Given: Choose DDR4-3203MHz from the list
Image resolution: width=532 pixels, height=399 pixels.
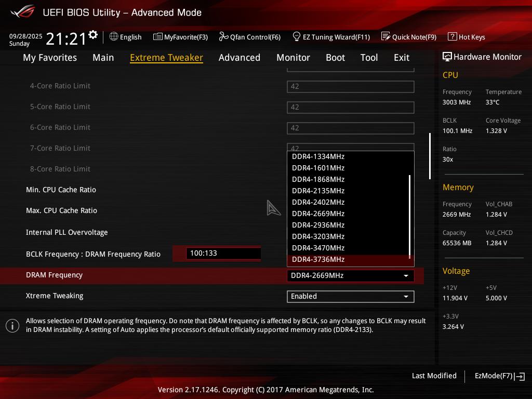Looking at the screenshot, I should 348,236.
